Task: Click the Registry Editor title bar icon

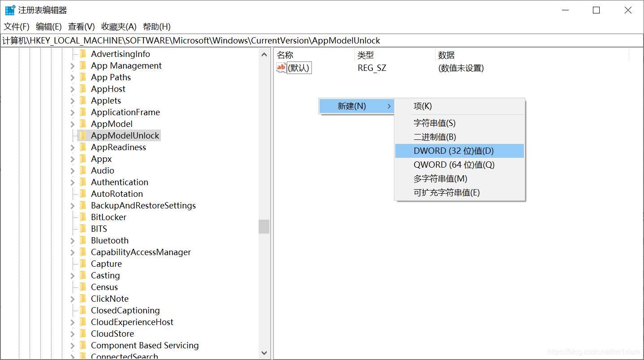Action: click(10, 10)
